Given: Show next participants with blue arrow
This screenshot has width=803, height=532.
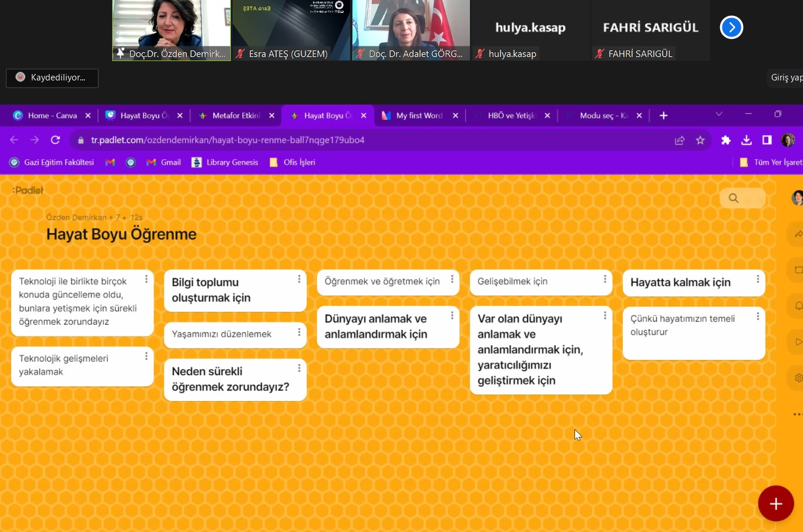Looking at the screenshot, I should pos(731,28).
